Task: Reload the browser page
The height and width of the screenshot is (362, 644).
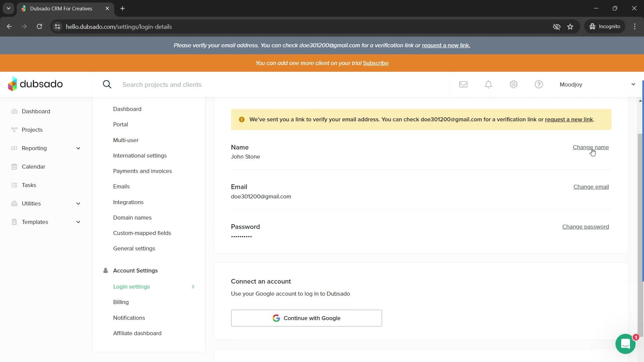Action: (39, 26)
